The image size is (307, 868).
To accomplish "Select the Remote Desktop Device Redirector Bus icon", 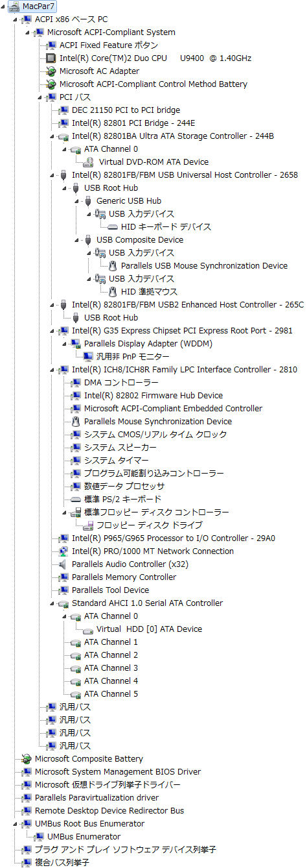I will 27,811.
